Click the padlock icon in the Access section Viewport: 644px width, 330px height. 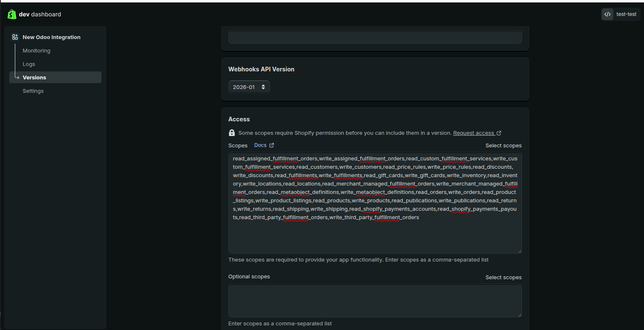[231, 133]
